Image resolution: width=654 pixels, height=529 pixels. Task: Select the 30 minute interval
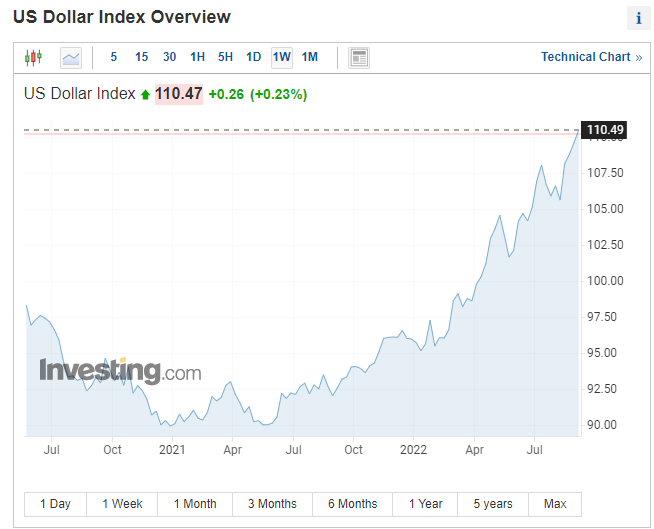tap(169, 57)
